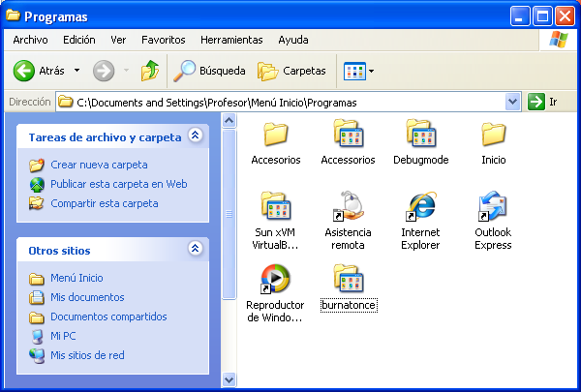
Task: Select the Asistencia remota shortcut icon
Action: [x=349, y=206]
